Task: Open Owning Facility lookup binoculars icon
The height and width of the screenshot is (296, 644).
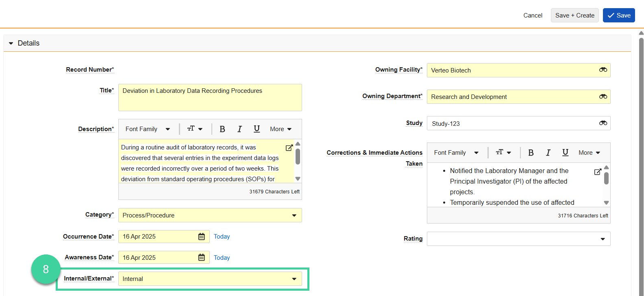Action: click(603, 70)
